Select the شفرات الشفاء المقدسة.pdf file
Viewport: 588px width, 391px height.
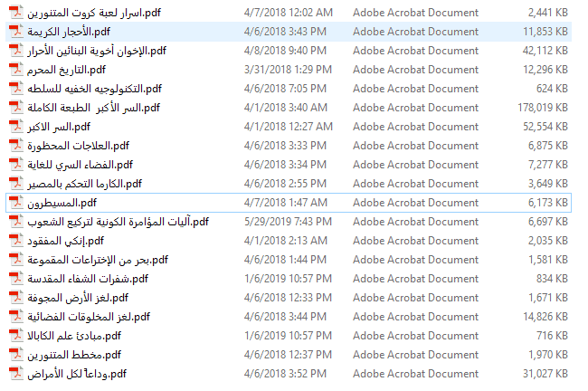88,279
